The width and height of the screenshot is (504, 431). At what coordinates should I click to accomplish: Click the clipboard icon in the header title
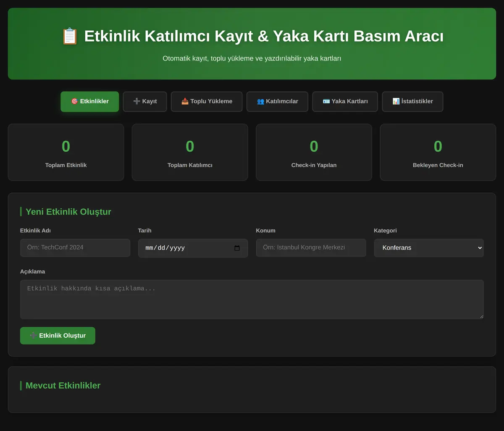(70, 36)
